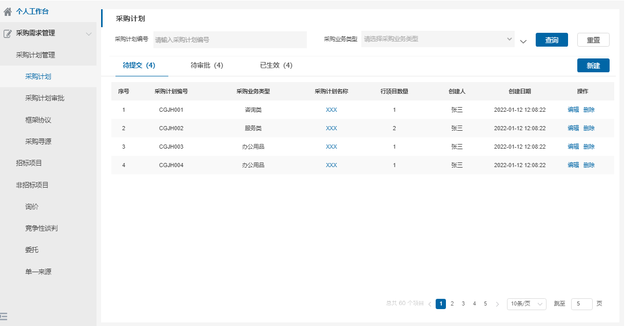Click the edit icon beside 采购需求管理
The image size is (644, 326).
(x=8, y=33)
